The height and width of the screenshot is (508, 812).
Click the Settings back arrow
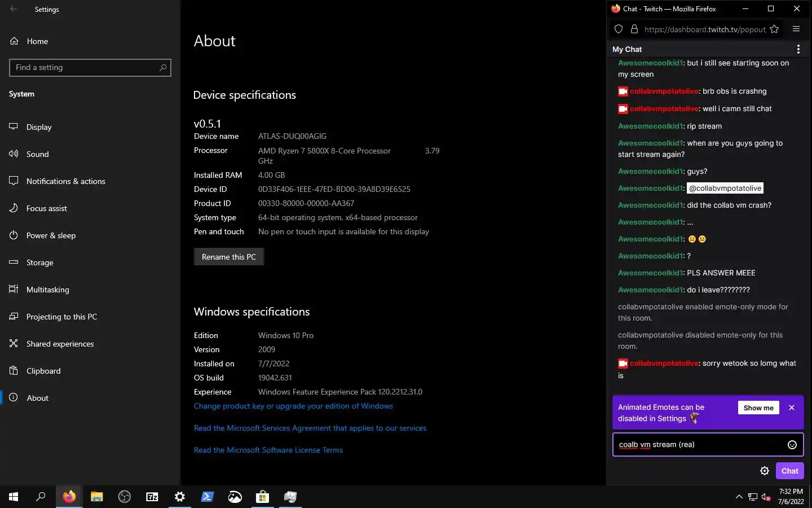coord(14,9)
